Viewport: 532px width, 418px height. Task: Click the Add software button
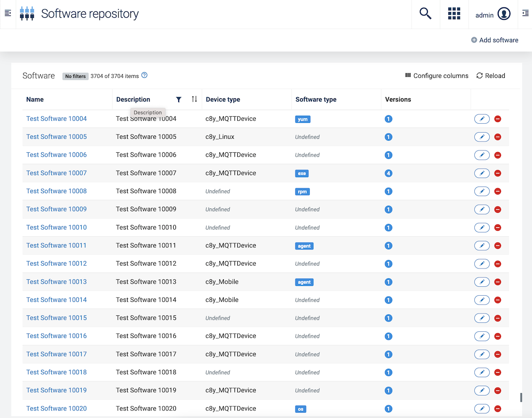494,40
